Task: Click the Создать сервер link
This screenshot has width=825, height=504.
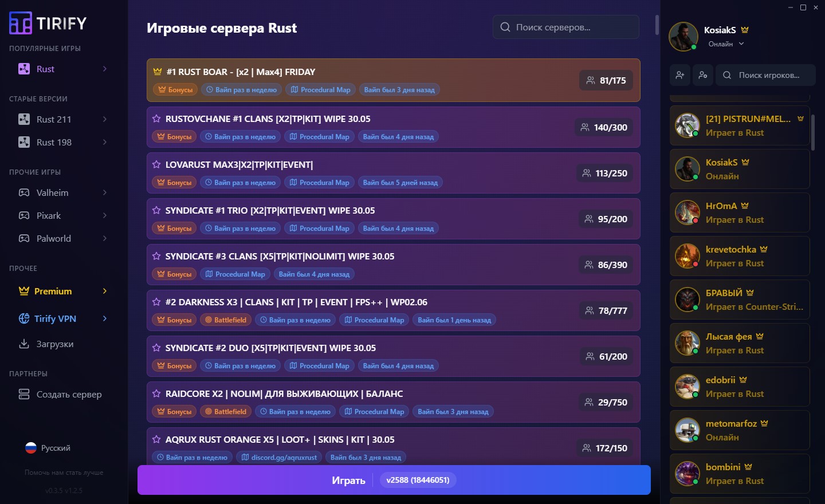Action: point(63,394)
